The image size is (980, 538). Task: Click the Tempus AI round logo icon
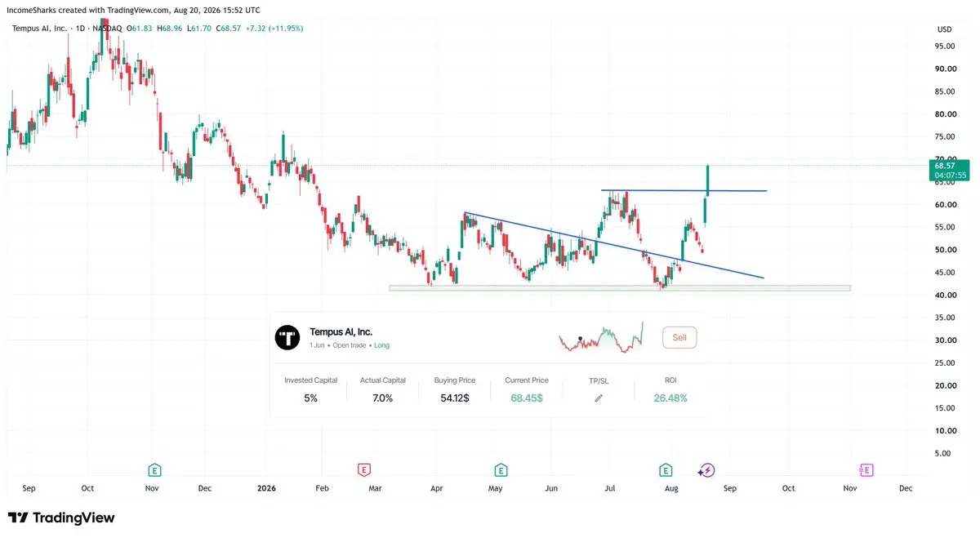(x=287, y=337)
